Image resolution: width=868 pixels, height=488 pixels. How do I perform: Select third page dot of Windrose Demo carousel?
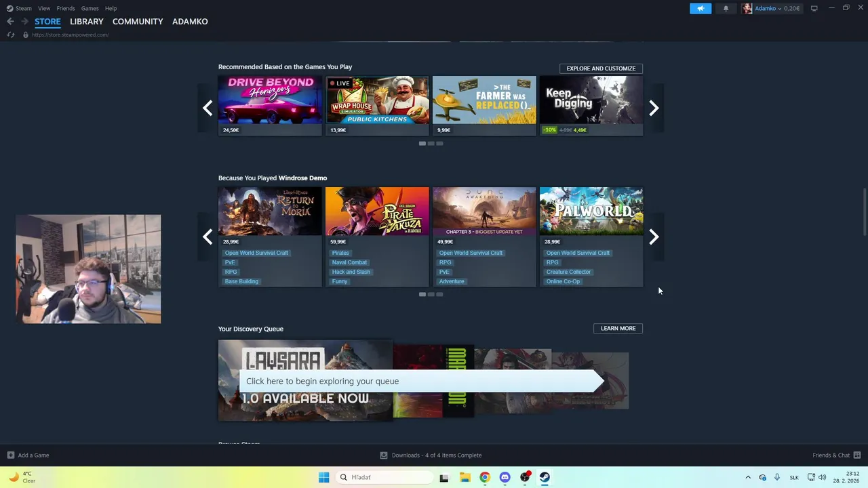click(439, 294)
